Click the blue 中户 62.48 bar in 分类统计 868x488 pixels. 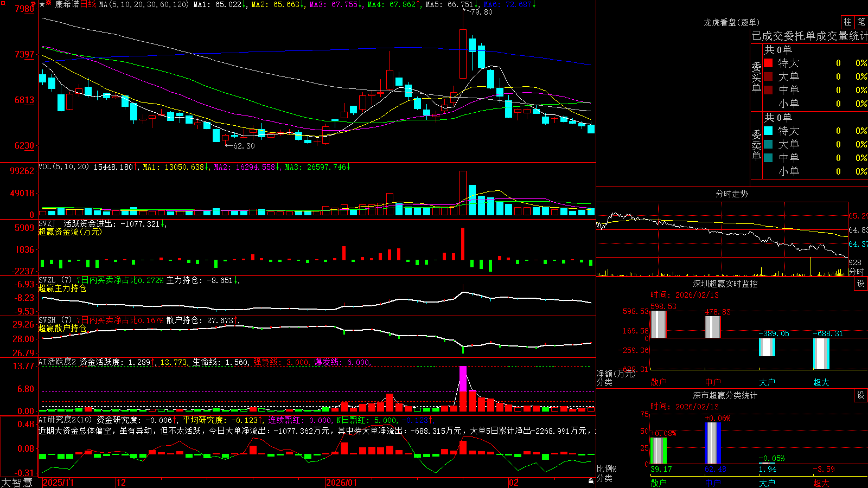point(712,443)
